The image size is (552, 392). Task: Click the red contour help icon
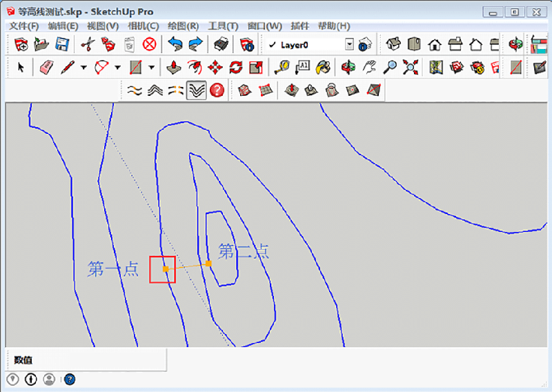pos(217,90)
